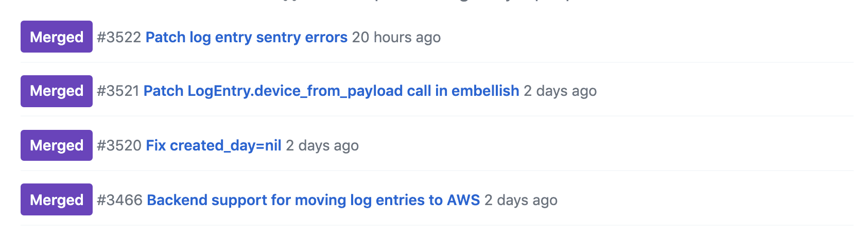Screen dimensions: 868x235
Task: Click the Merged badge next to #3520
Action: (x=57, y=145)
